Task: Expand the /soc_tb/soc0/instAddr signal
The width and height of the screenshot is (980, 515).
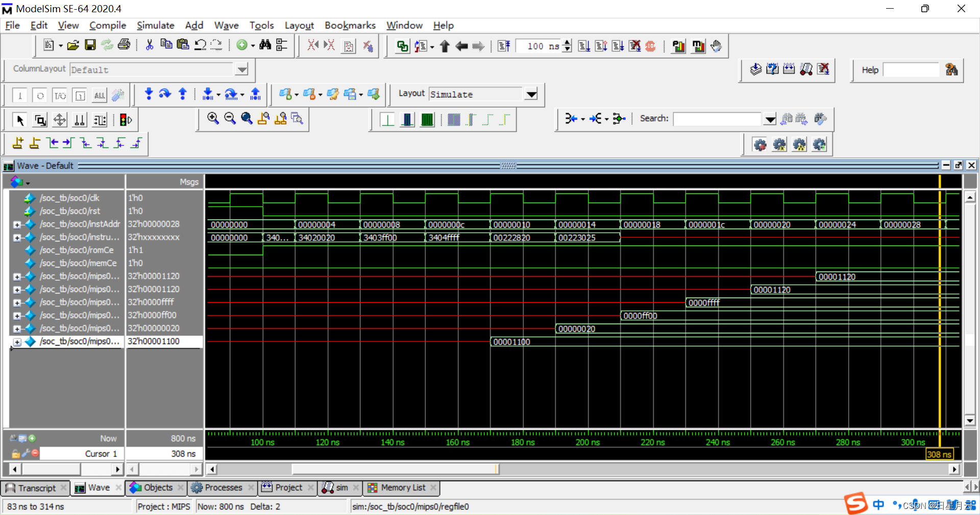Action: [17, 225]
